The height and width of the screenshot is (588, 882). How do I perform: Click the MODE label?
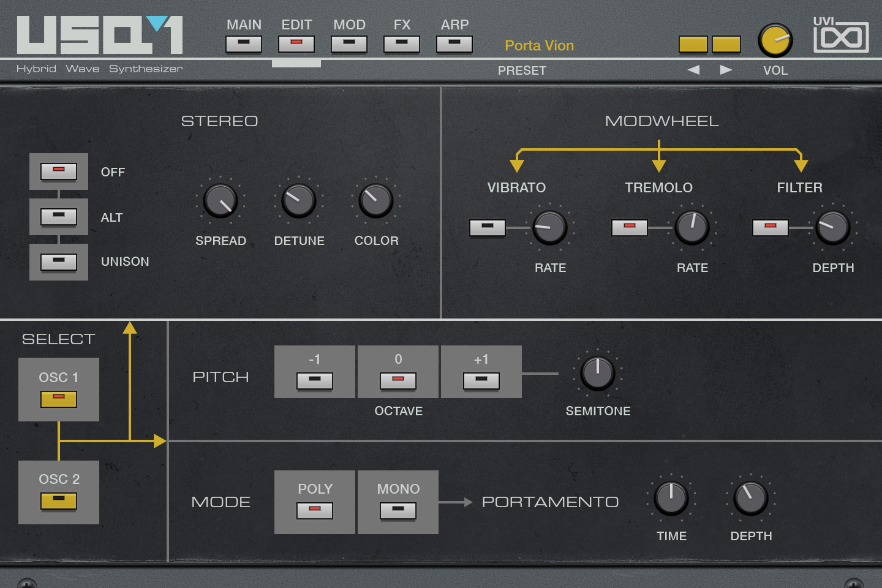coord(221,502)
